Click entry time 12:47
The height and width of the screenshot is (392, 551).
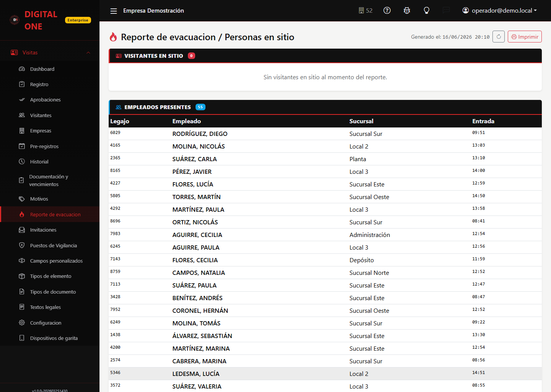[x=478, y=284]
